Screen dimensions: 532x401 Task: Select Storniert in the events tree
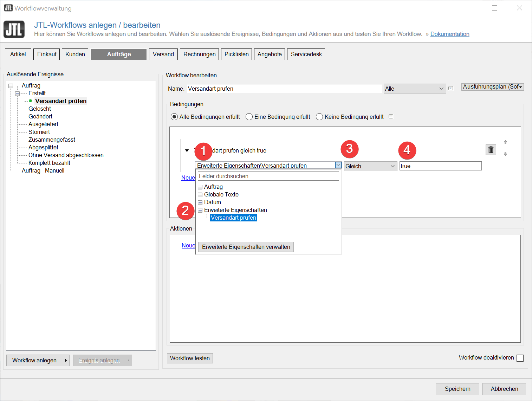click(39, 132)
